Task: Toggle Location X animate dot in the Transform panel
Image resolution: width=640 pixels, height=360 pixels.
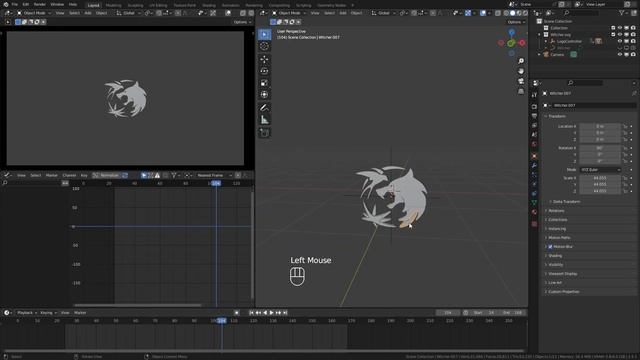Action: pos(631,127)
